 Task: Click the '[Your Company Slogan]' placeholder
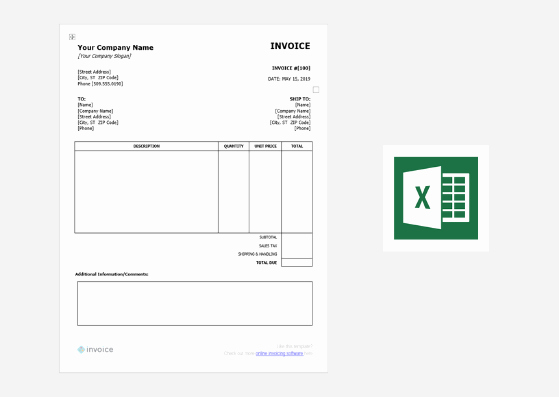coord(104,56)
